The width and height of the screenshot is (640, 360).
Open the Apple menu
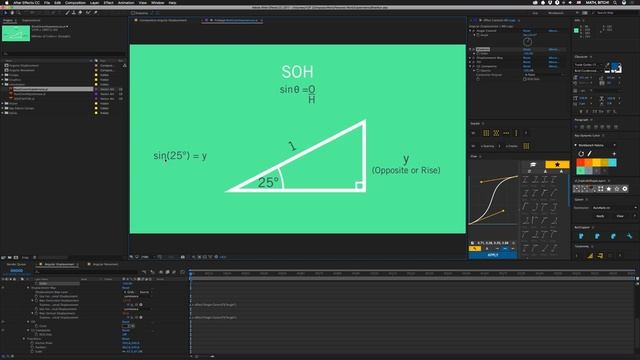(x=6, y=2)
